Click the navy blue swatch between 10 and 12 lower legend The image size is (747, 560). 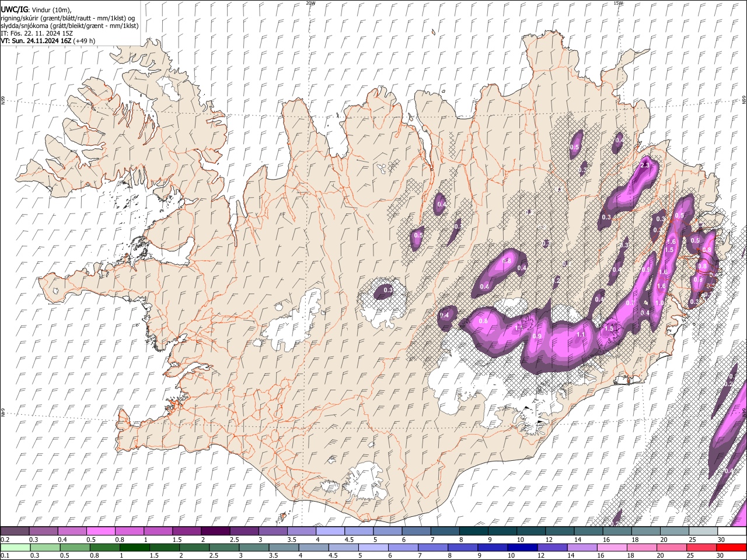click(x=522, y=547)
